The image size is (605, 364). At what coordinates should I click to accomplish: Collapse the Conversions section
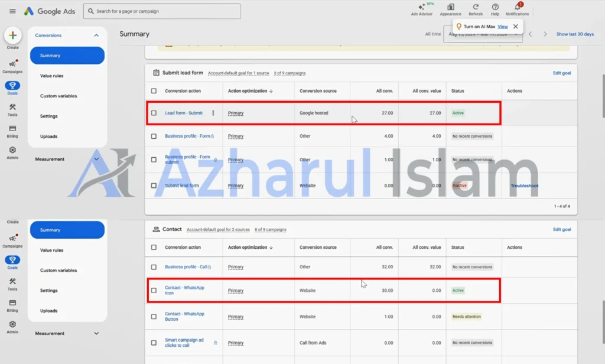(x=96, y=35)
